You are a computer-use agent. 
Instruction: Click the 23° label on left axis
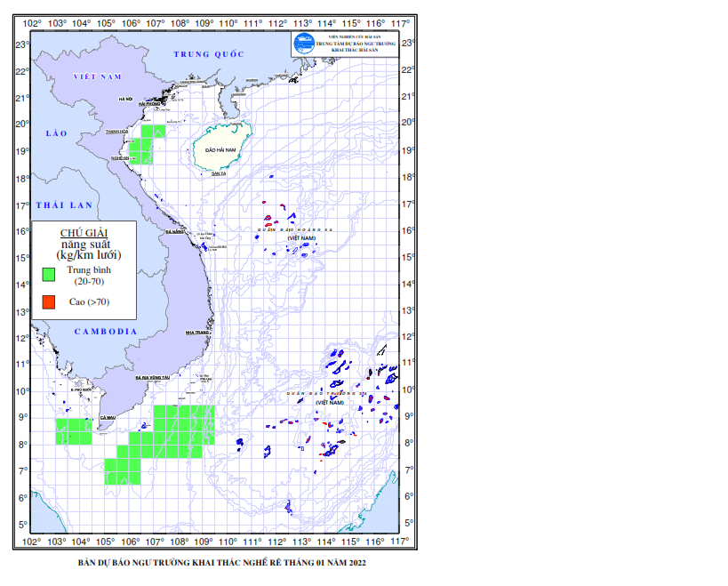point(22,45)
